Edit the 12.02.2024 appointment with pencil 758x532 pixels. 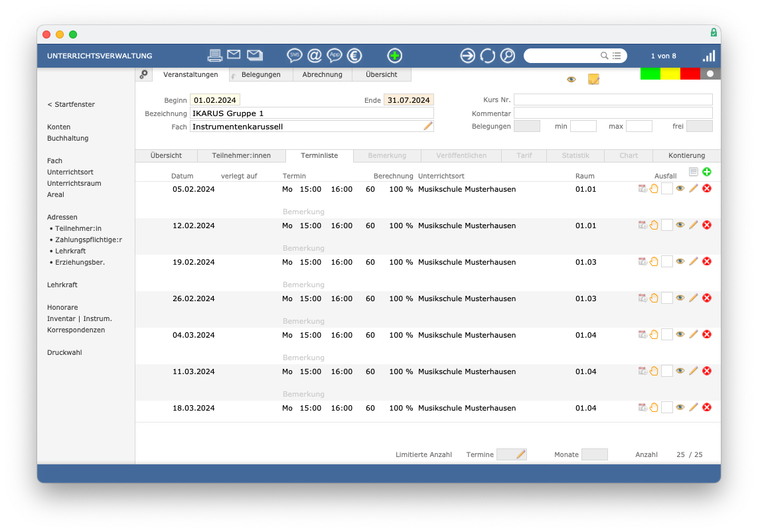pyautogui.click(x=693, y=225)
